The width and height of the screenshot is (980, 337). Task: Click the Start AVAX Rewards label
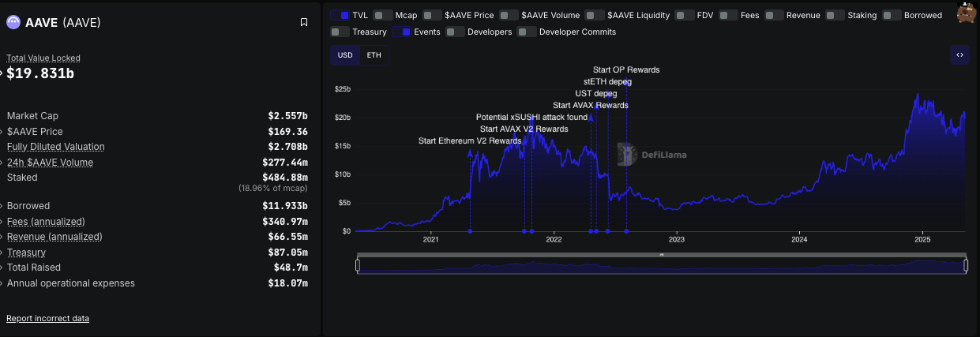coord(591,105)
